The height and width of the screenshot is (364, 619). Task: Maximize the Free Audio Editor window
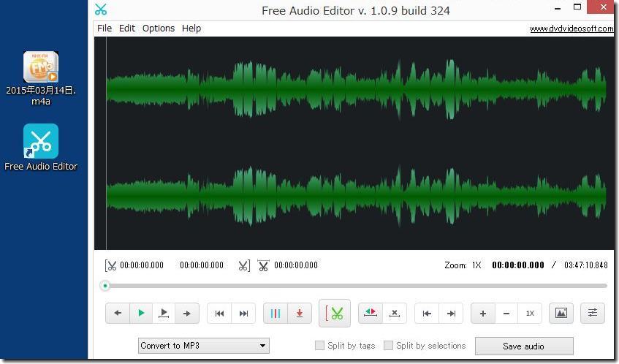pos(577,7)
